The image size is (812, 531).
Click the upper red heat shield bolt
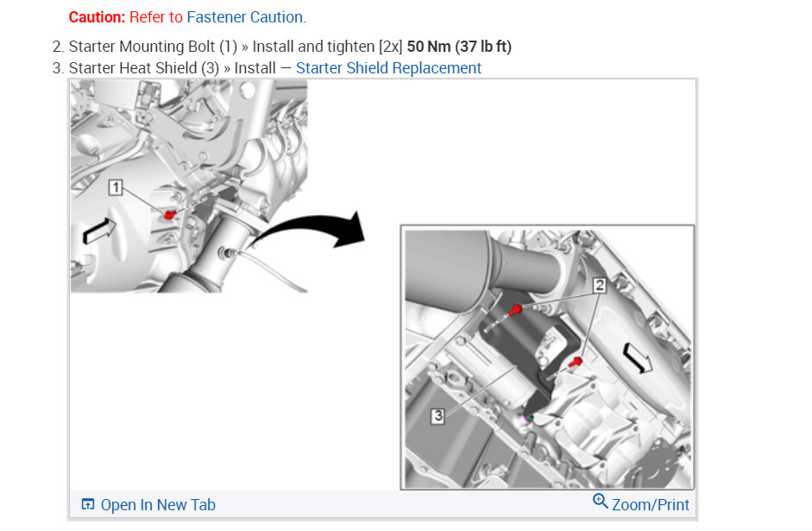[x=515, y=310]
